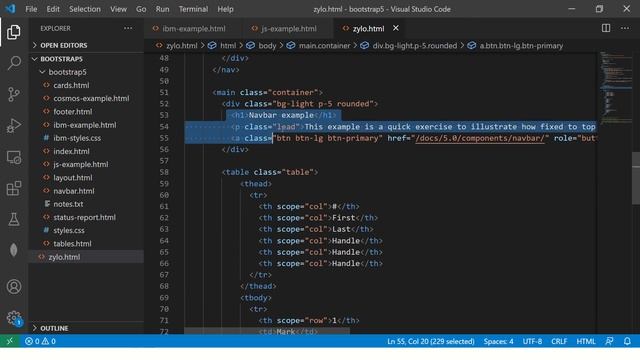Open notes.txt file

[x=68, y=204]
